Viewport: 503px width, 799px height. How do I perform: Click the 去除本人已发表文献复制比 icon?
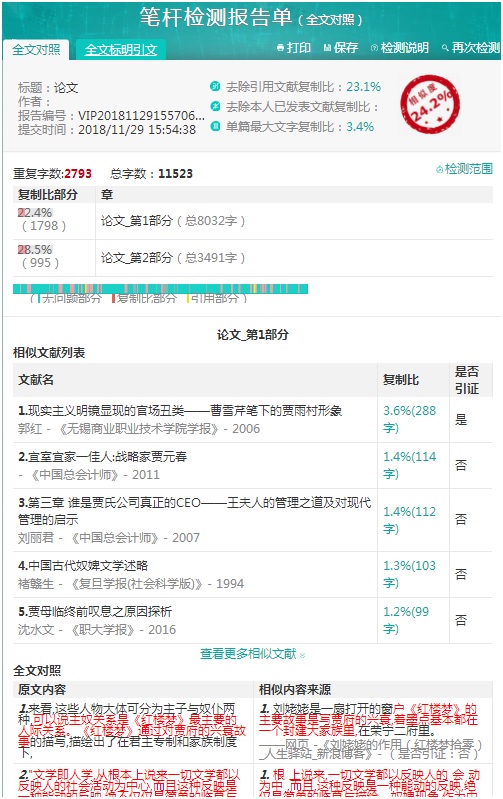(215, 106)
